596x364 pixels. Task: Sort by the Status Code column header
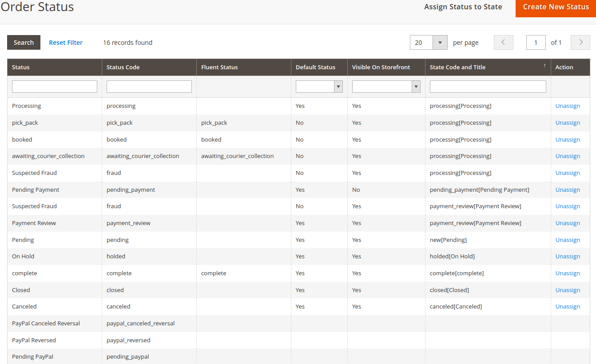click(x=123, y=67)
